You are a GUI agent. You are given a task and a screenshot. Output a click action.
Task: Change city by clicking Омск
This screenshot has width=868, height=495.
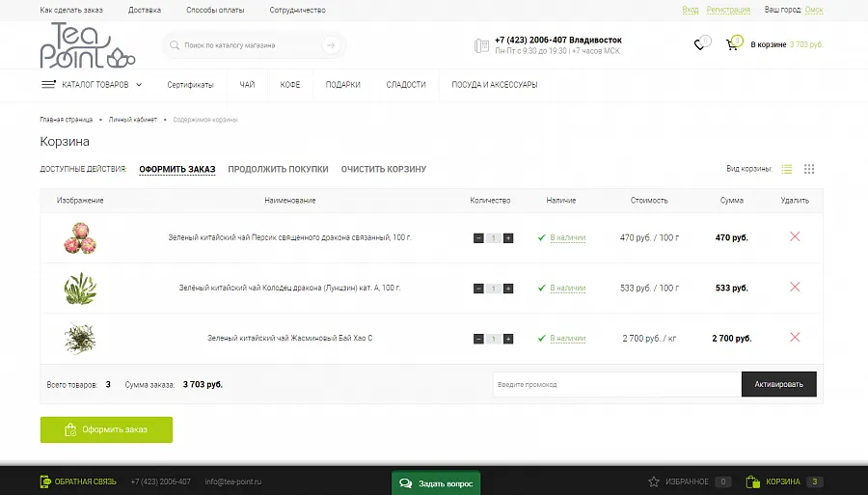tap(814, 10)
